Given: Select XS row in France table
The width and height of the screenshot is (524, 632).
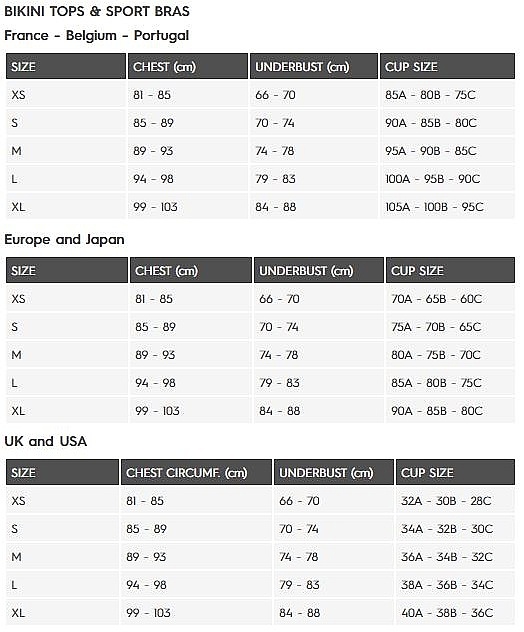Looking at the screenshot, I should click(x=260, y=95).
